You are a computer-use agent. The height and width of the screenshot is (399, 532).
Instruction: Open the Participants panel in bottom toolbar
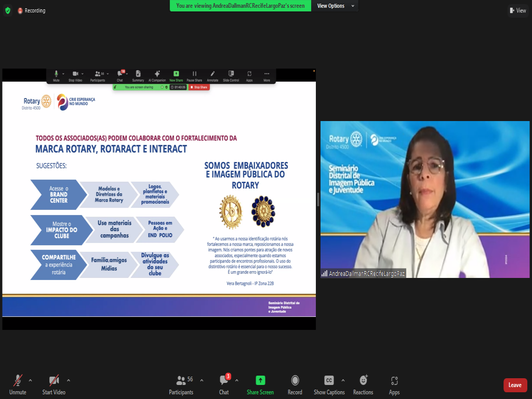click(181, 384)
